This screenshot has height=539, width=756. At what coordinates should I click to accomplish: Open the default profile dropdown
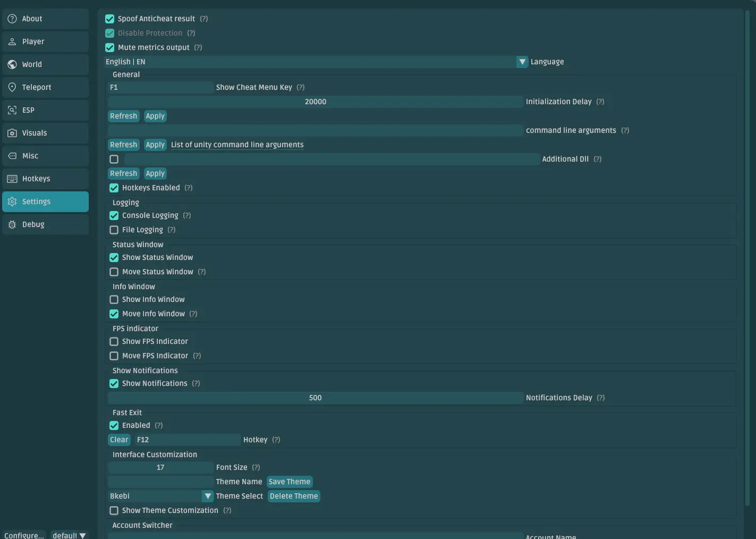click(x=69, y=535)
